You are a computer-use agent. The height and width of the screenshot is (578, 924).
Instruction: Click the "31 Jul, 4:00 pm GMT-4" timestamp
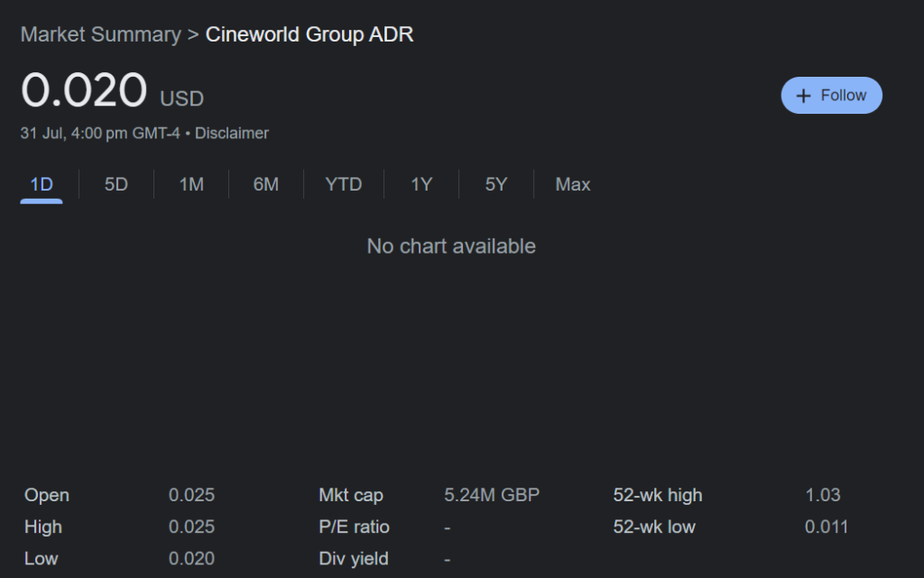(x=100, y=134)
